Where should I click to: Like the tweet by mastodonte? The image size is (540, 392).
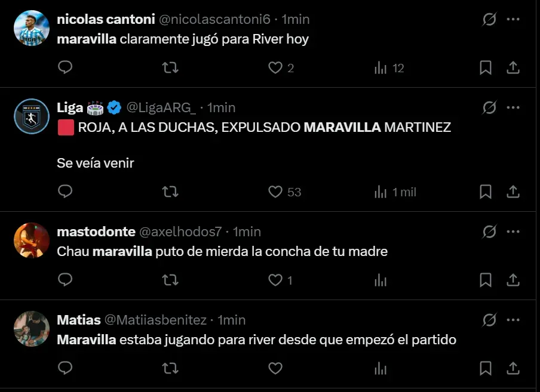[275, 280]
